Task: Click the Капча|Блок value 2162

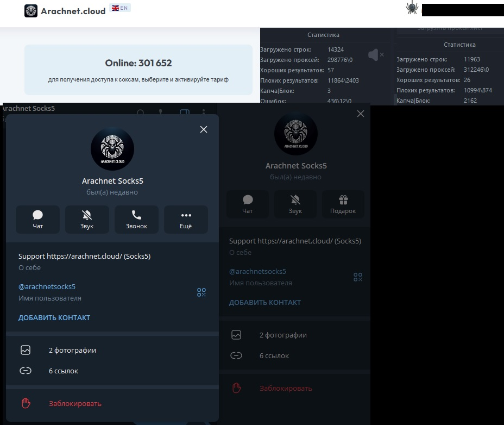Action: [x=470, y=101]
